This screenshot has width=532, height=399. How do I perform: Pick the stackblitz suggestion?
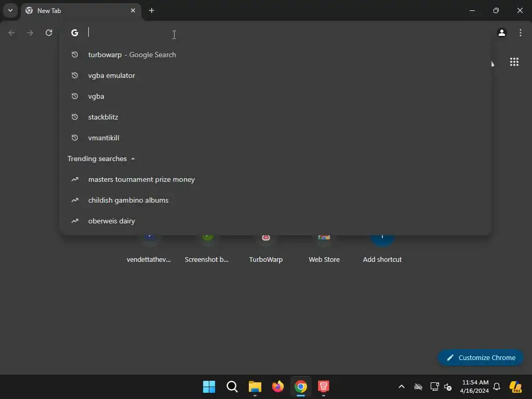(x=275, y=117)
